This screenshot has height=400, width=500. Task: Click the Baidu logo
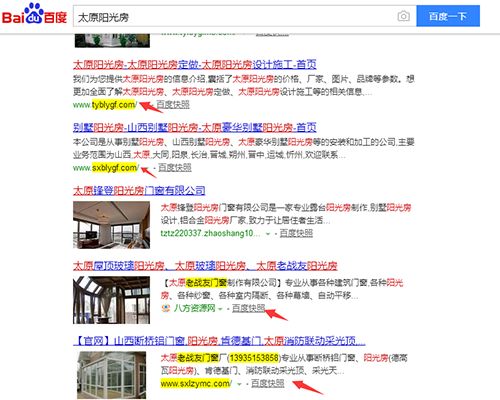tap(34, 15)
